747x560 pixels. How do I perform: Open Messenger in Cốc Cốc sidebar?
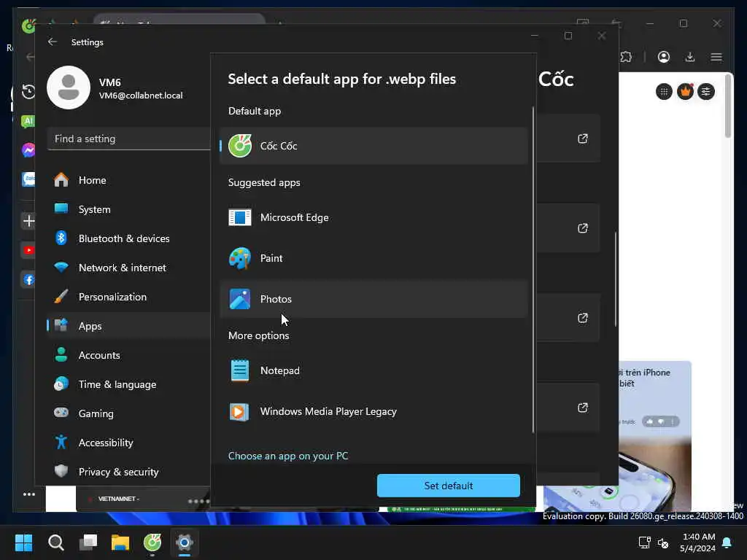(28, 150)
